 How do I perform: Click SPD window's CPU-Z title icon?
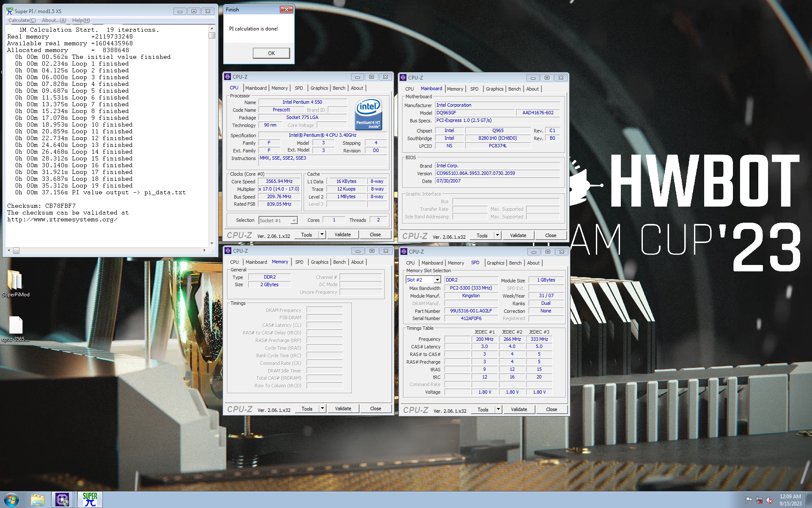(404, 251)
